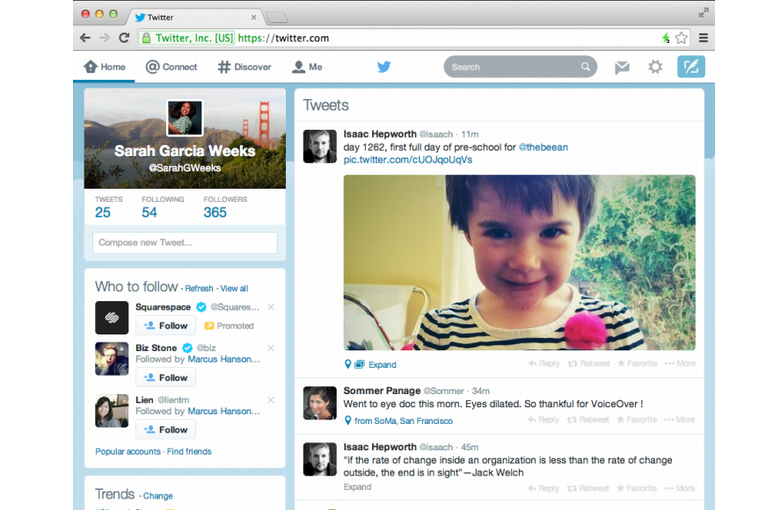Go back with browser back arrow
The width and height of the screenshot is (776, 510).
[x=85, y=38]
